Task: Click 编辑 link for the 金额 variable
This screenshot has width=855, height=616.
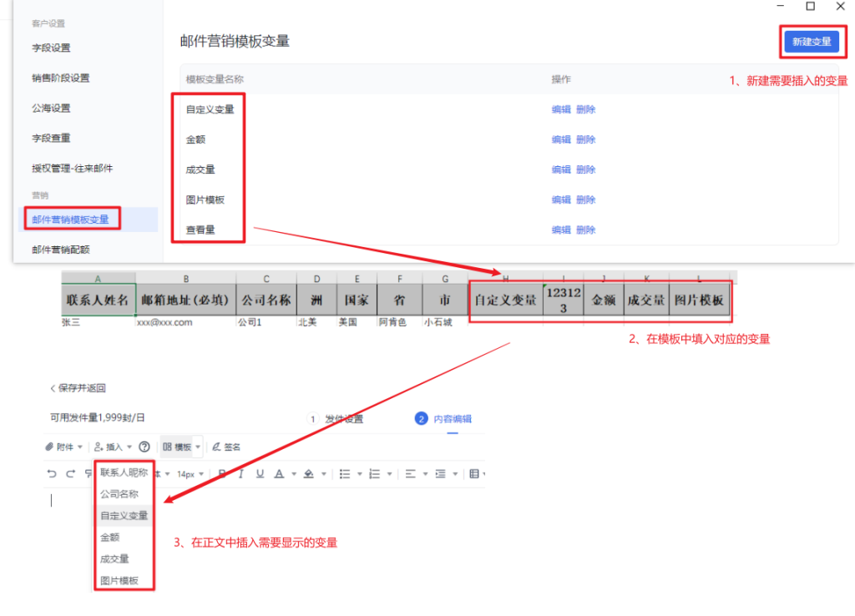Action: pyautogui.click(x=561, y=139)
